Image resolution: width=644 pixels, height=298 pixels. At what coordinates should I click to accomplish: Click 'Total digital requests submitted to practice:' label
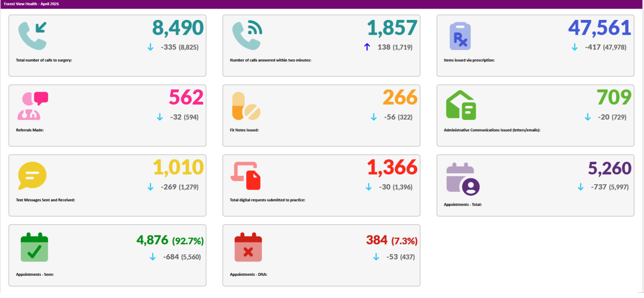(267, 200)
